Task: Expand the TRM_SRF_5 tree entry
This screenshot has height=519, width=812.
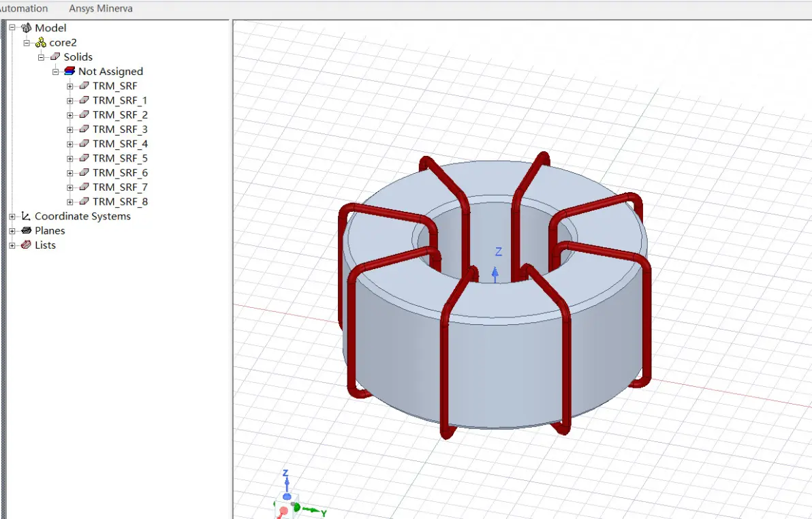Action: (x=70, y=159)
